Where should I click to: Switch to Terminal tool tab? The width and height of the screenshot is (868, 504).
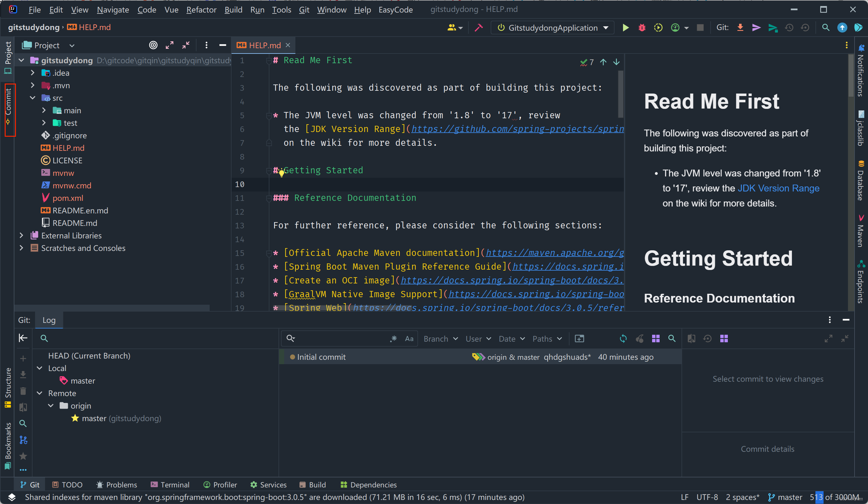click(170, 484)
